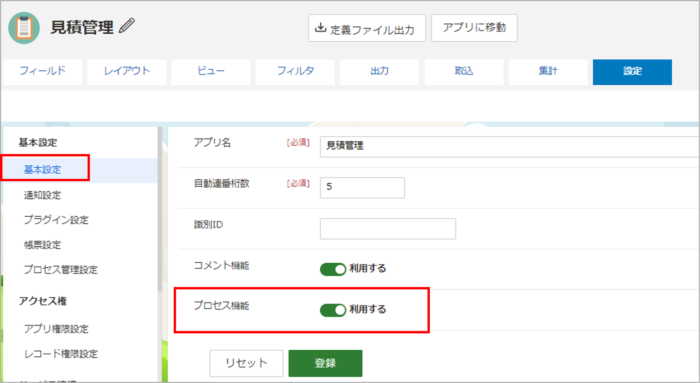
Task: Open プラグイン設定 in the sidebar
Action: [x=56, y=220]
